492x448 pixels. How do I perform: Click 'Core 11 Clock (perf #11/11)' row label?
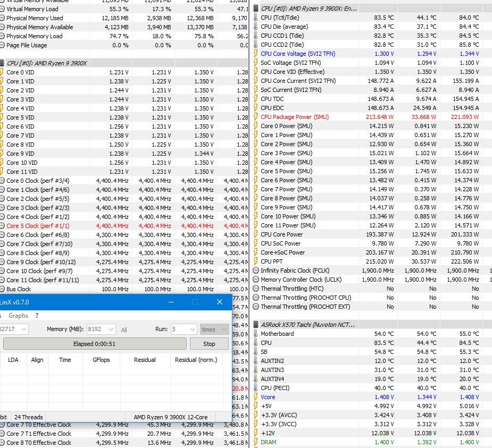(x=43, y=280)
